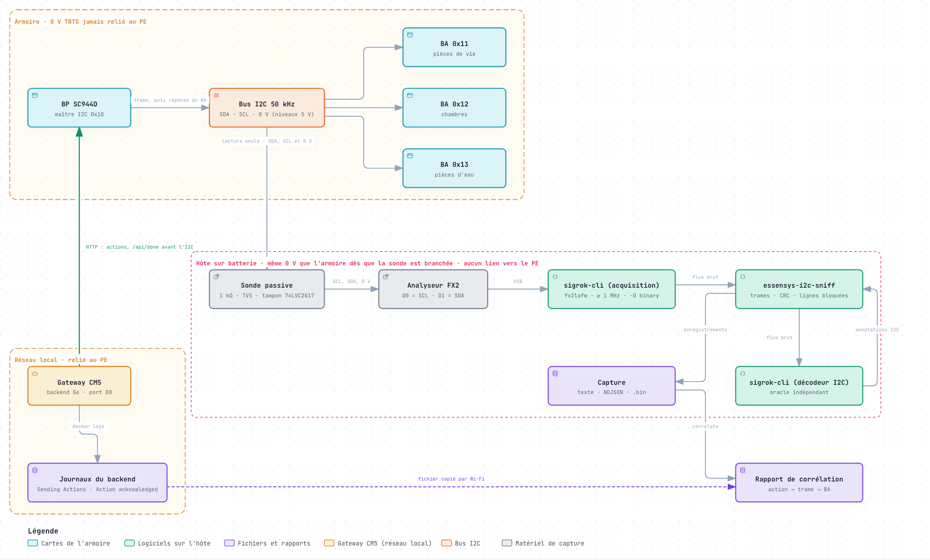930x560 pixels.
Task: Click the external icon in Analyseur FX2 node
Action: tap(385, 277)
